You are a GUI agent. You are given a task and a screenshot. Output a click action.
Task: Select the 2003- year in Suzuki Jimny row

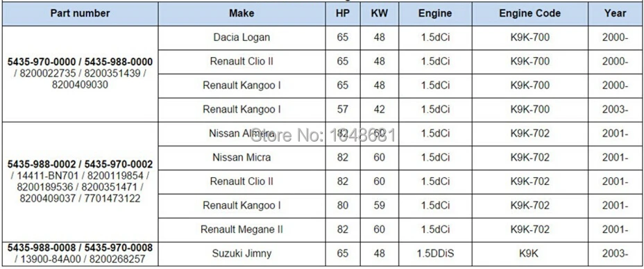(x=615, y=254)
